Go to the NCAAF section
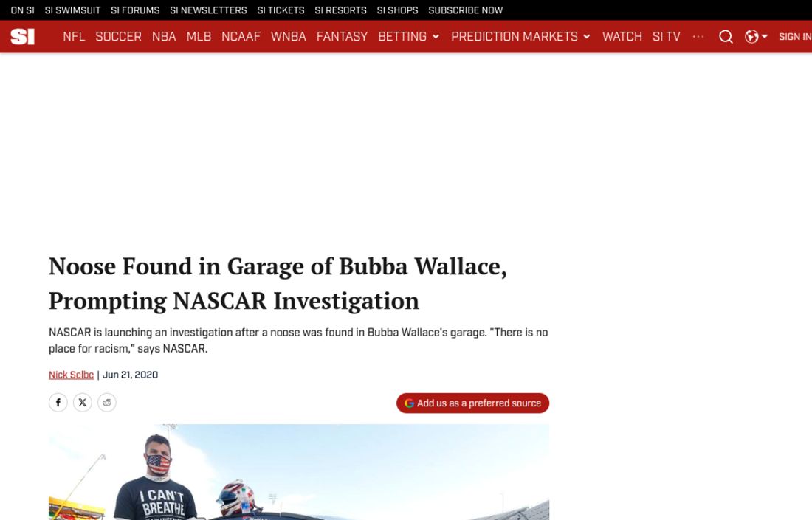Screen dimensions: 812x520 pos(241,37)
